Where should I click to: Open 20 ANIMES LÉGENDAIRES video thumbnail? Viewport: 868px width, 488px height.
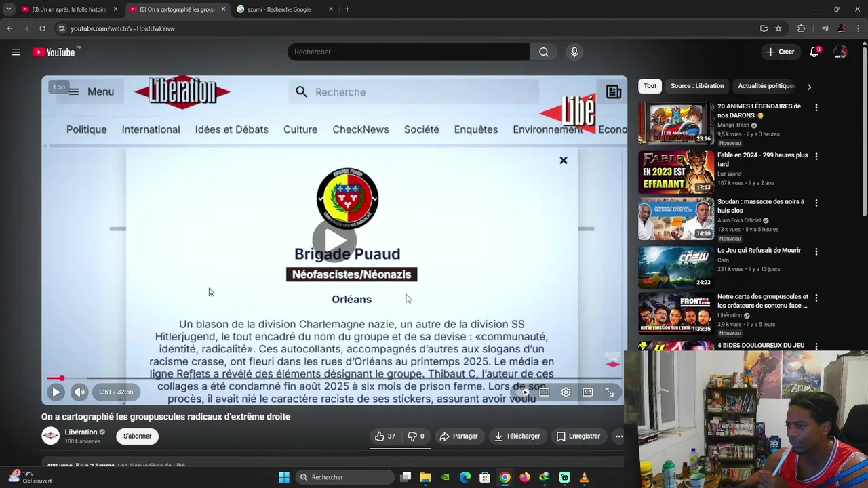[x=676, y=123]
